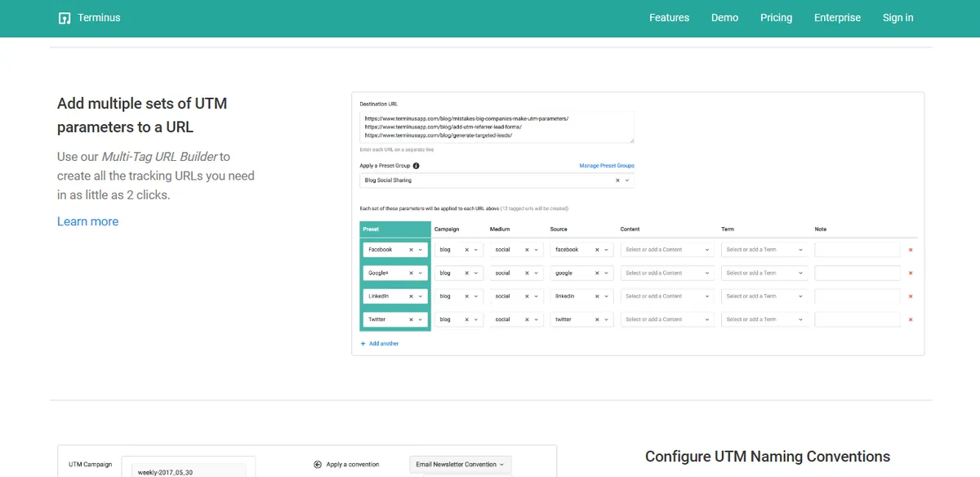The height and width of the screenshot is (477, 980).
Task: Click the Learn more link
Action: click(87, 221)
